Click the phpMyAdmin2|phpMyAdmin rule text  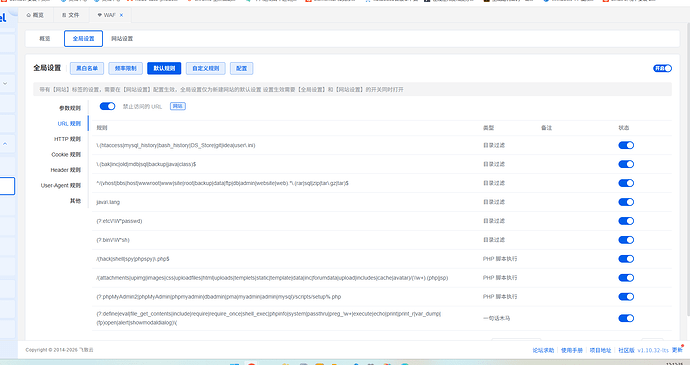click(219, 297)
